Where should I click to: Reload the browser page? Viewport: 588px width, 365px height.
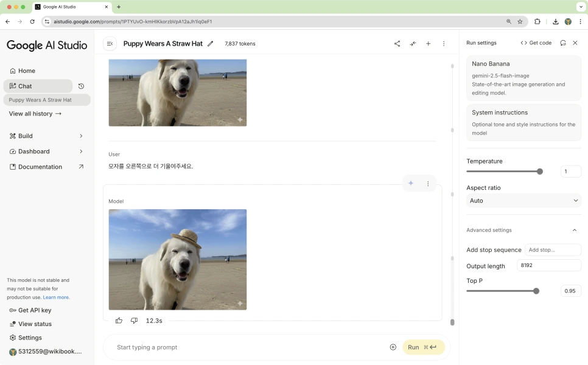point(32,21)
